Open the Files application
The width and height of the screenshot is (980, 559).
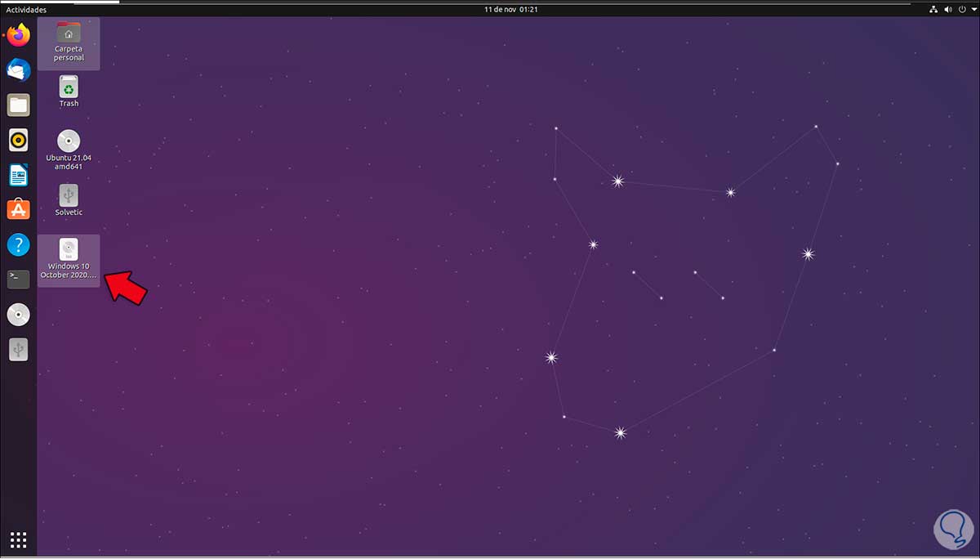[x=18, y=105]
